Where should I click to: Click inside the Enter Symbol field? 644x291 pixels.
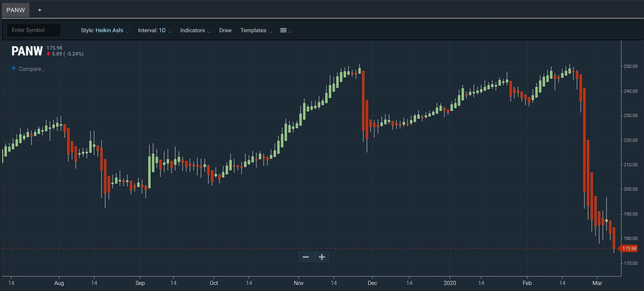[x=33, y=30]
